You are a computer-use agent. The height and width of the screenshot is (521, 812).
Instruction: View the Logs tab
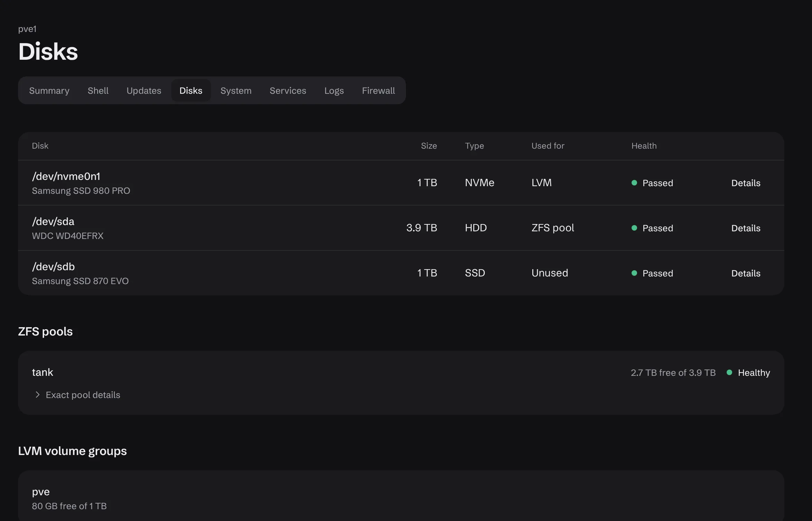(x=334, y=91)
